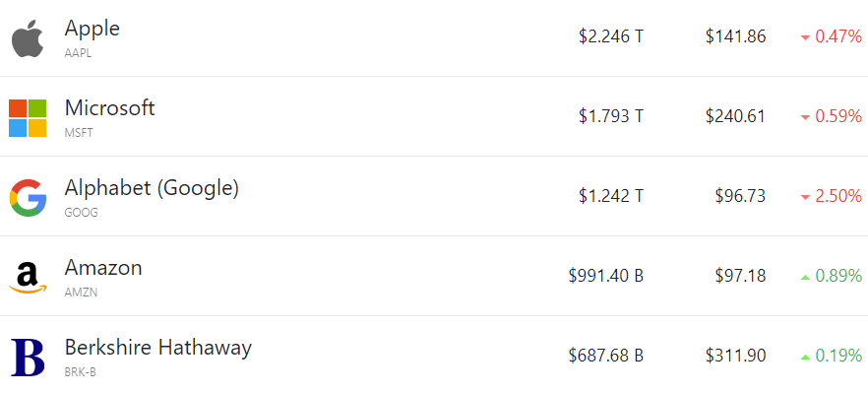The image size is (868, 393).
Task: Click the Berkshire Hathaway B logo
Action: pyautogui.click(x=28, y=358)
